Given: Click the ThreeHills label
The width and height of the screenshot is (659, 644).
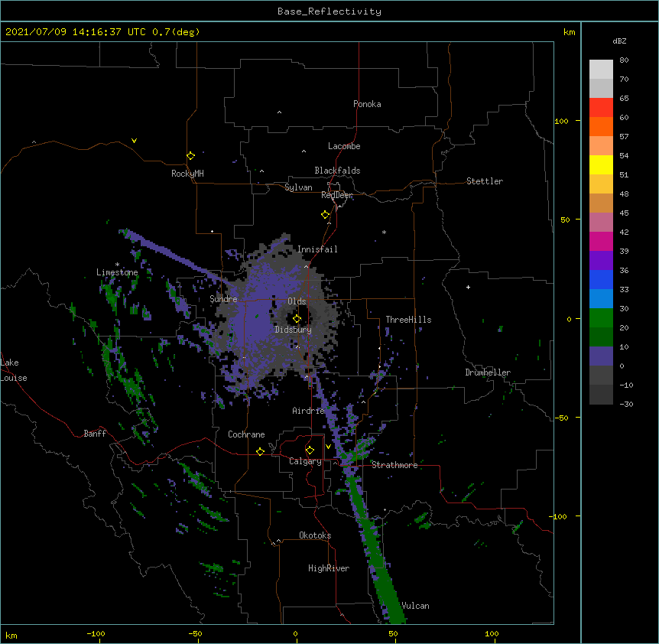Looking at the screenshot, I should [408, 320].
